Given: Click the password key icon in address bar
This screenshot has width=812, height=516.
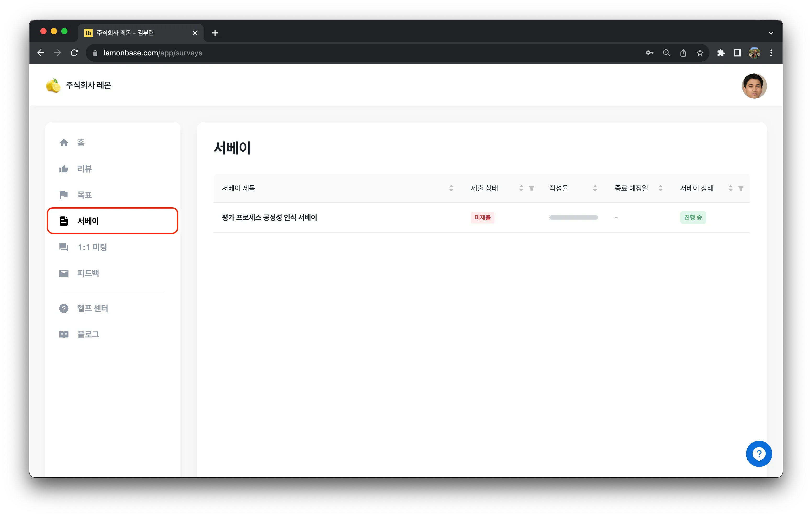Looking at the screenshot, I should 650,53.
